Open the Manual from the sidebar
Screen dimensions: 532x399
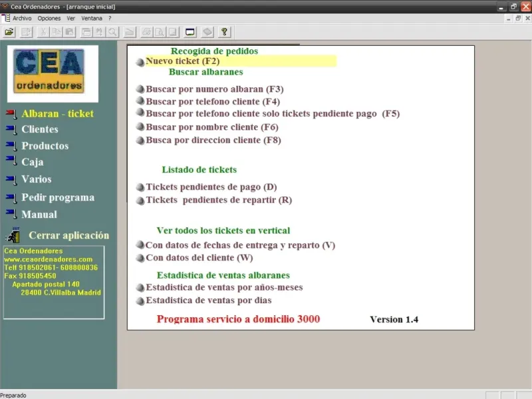coord(39,214)
